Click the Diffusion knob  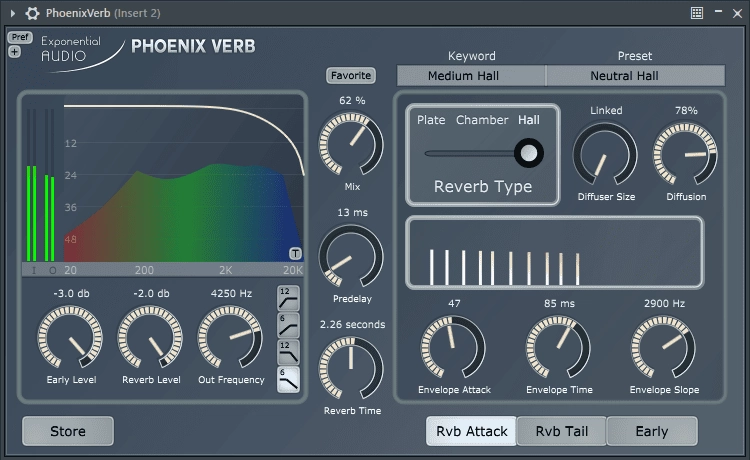(685, 154)
